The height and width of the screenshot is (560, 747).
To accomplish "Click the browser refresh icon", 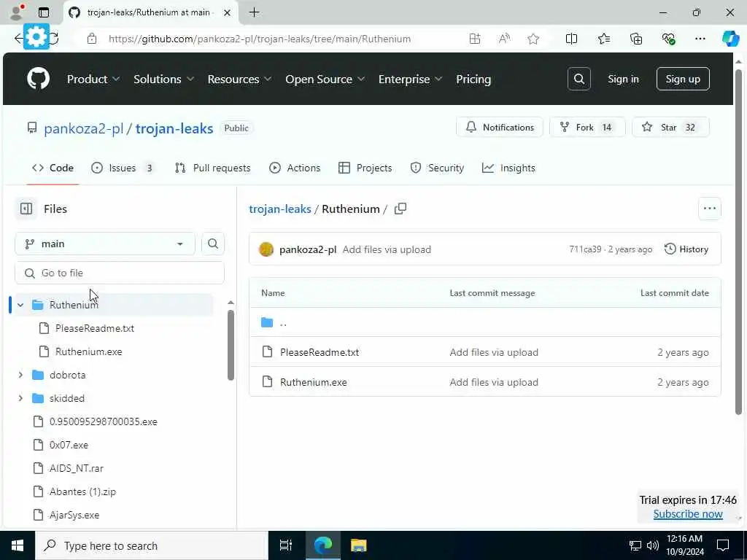I will [53, 39].
